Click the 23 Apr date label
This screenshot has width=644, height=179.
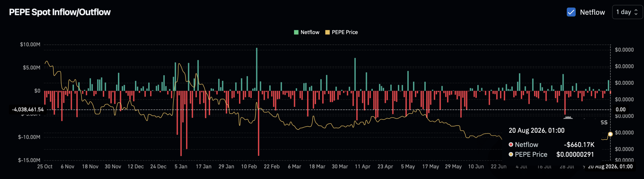coord(385,167)
